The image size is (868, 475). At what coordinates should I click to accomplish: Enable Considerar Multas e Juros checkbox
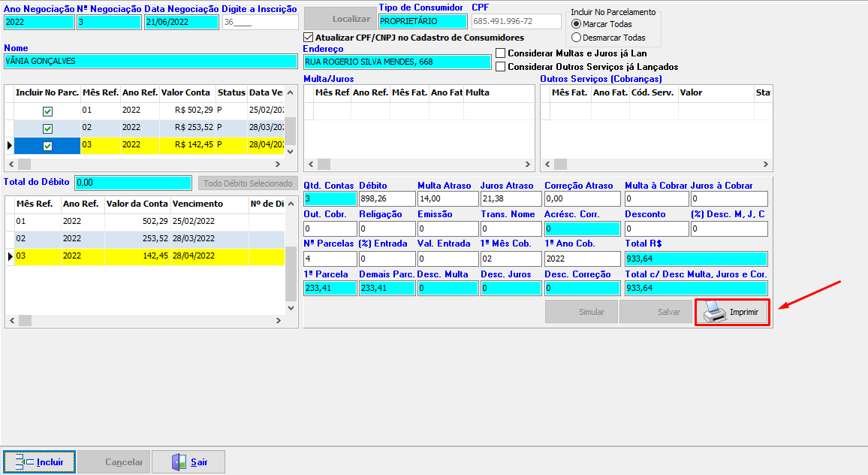coord(501,53)
